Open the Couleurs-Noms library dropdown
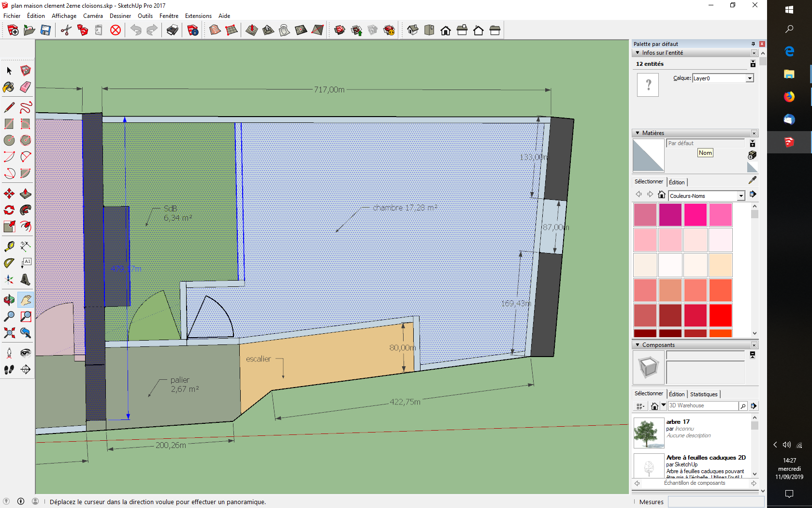The height and width of the screenshot is (508, 812). pos(741,196)
